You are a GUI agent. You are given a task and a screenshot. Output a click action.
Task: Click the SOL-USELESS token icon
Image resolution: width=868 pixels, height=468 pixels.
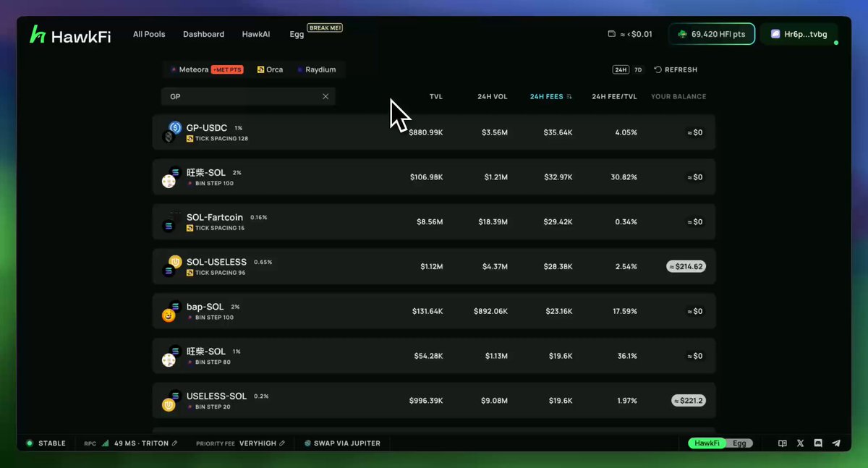click(171, 266)
